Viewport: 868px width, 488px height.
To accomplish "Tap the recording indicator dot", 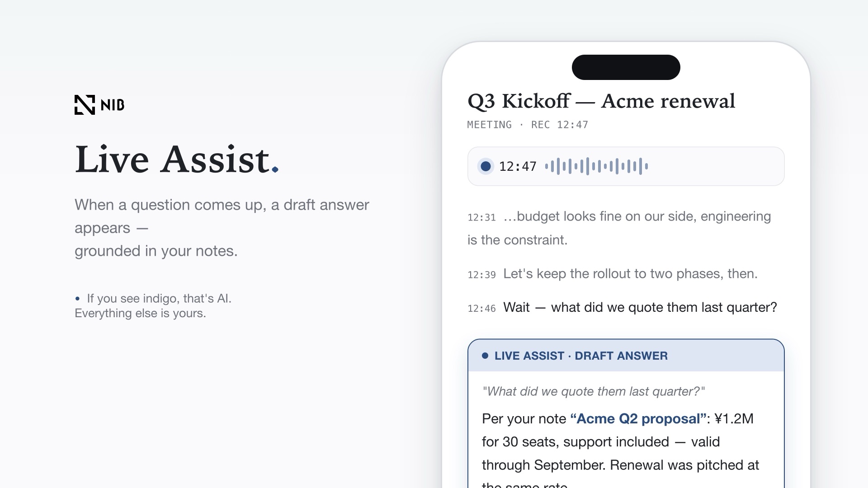I will (x=486, y=166).
